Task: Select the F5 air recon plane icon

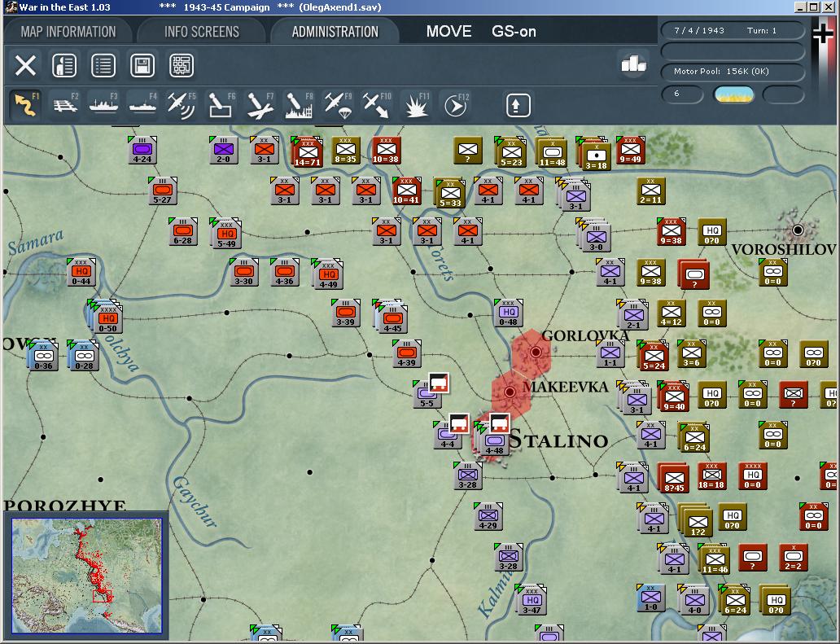Action: (181, 104)
